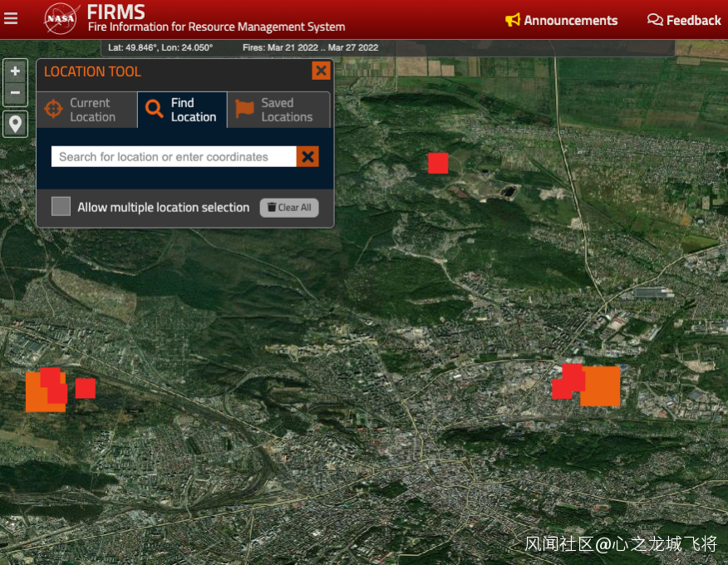This screenshot has height=565, width=728.
Task: Click the large orange fire square in the eastern cluster
Action: tap(603, 386)
